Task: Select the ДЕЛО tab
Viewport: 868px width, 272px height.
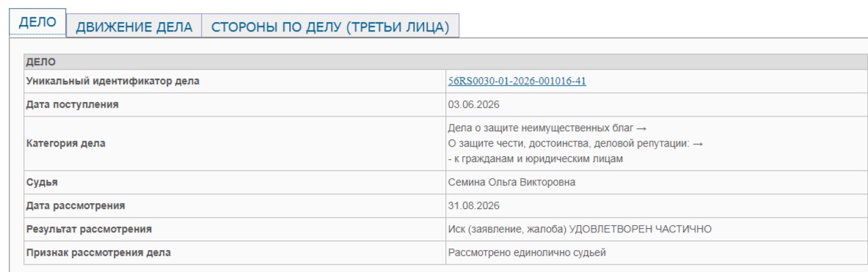Action: coord(37,23)
